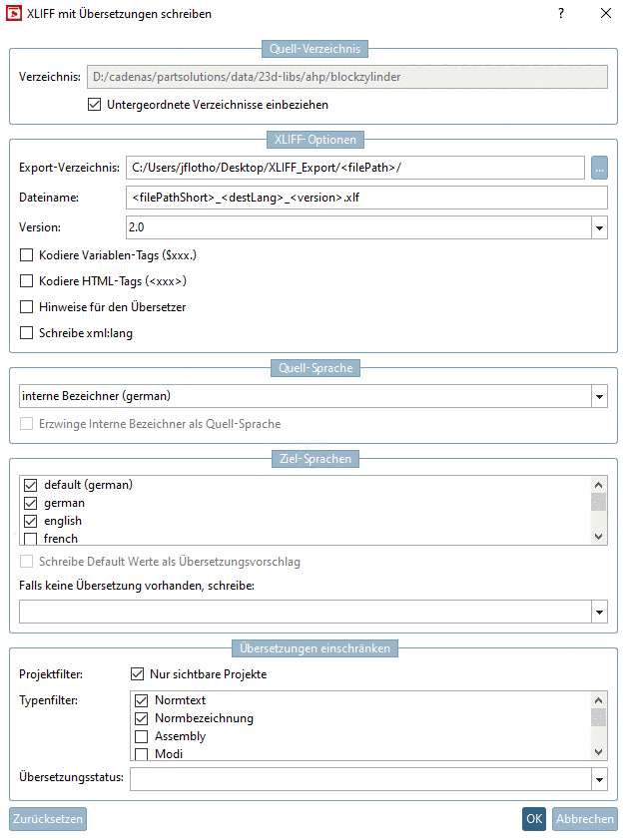This screenshot has width=626, height=840.
Task: Click the Abbrechen button
Action: point(584,819)
